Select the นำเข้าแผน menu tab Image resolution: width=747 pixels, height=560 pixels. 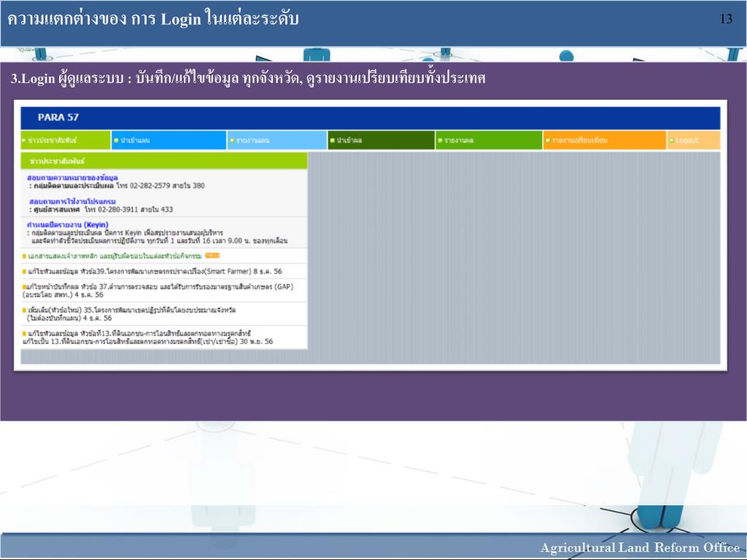(135, 140)
